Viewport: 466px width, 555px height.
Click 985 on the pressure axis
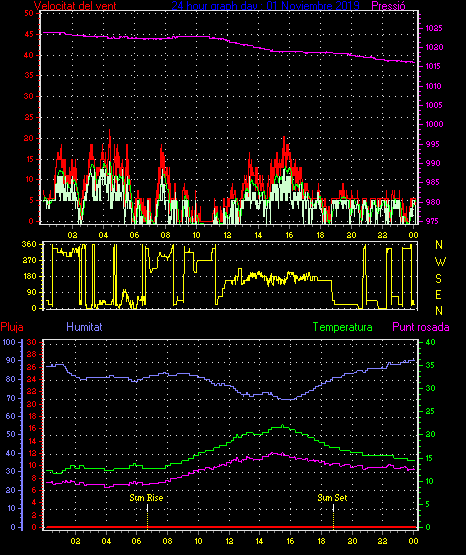click(433, 182)
